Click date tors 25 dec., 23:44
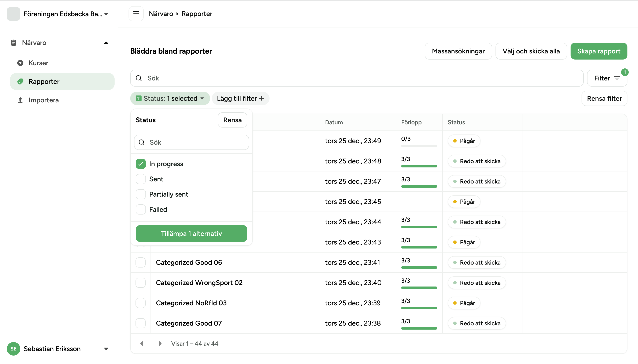Image resolution: width=638 pixels, height=364 pixels. point(353,222)
